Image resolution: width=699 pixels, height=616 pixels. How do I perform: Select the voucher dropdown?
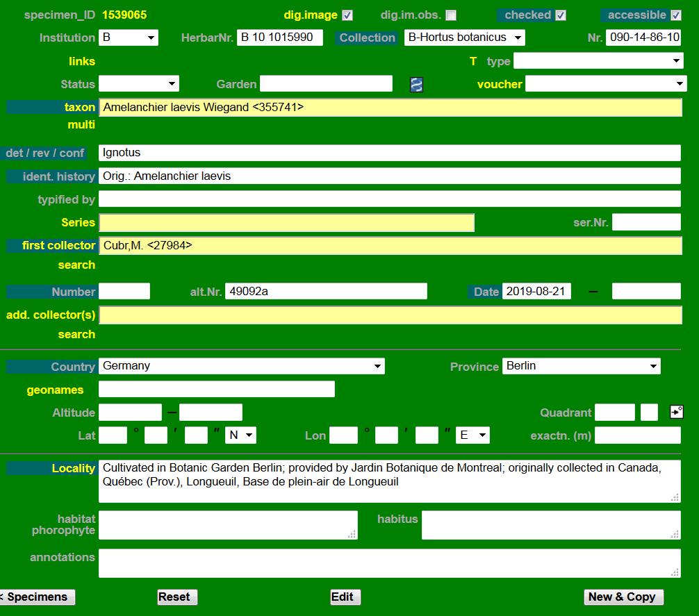coord(605,84)
